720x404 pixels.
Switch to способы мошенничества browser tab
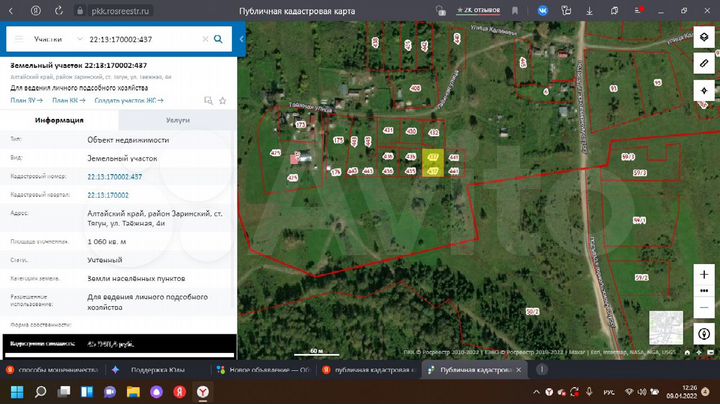pyautogui.click(x=52, y=370)
